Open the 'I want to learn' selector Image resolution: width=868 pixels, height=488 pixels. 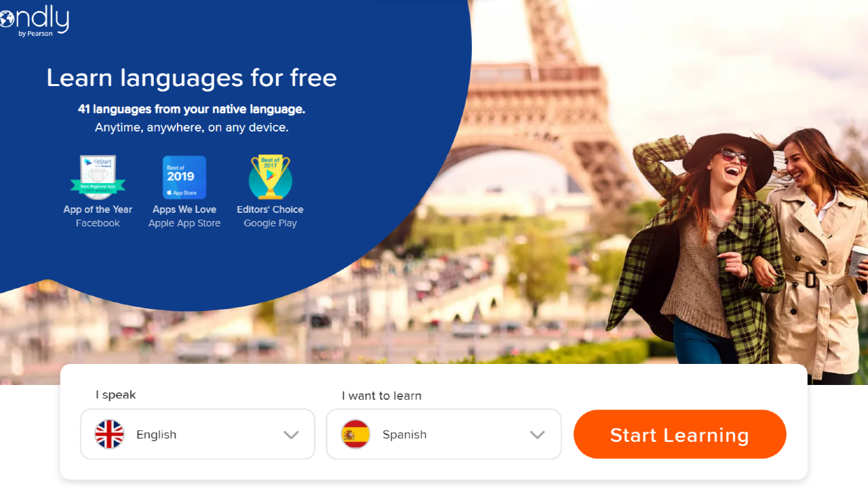click(x=444, y=434)
